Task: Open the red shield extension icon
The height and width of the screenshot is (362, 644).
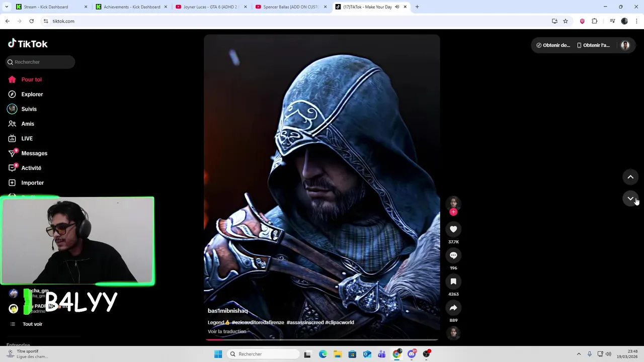Action: 582,21
